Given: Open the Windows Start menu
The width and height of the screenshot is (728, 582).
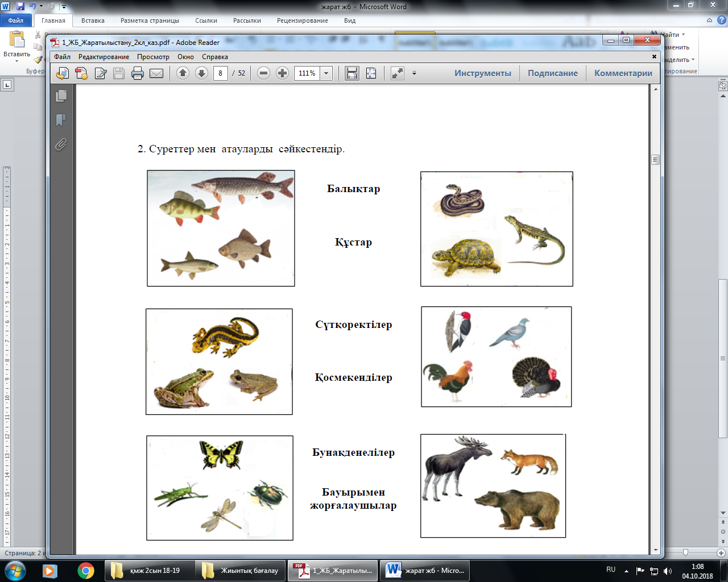Looking at the screenshot, I should point(15,570).
